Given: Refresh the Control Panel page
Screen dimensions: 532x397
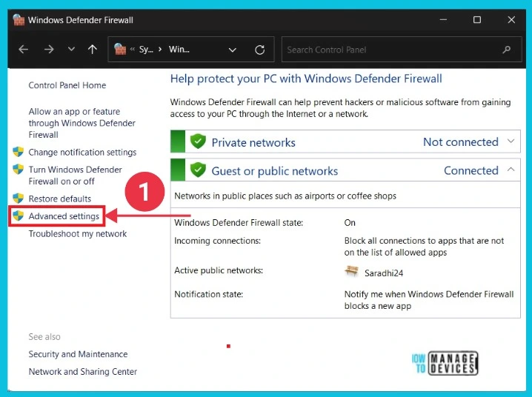Looking at the screenshot, I should pyautogui.click(x=260, y=50).
